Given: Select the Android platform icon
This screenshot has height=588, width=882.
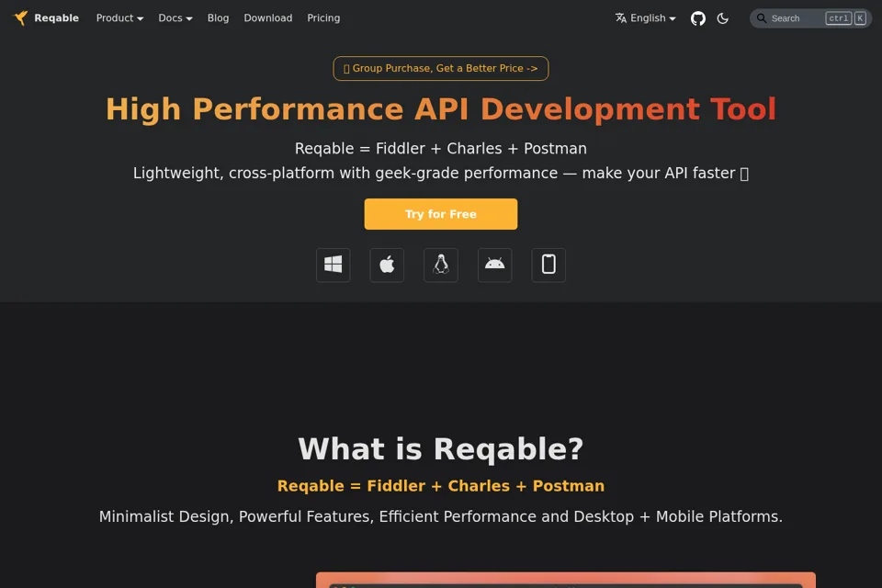Looking at the screenshot, I should tap(494, 265).
